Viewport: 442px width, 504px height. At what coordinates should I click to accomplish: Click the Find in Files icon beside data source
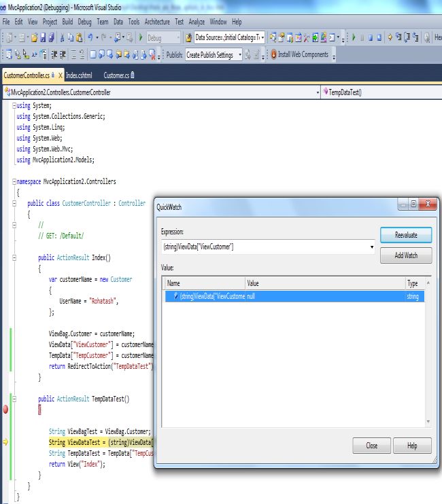[x=189, y=37]
